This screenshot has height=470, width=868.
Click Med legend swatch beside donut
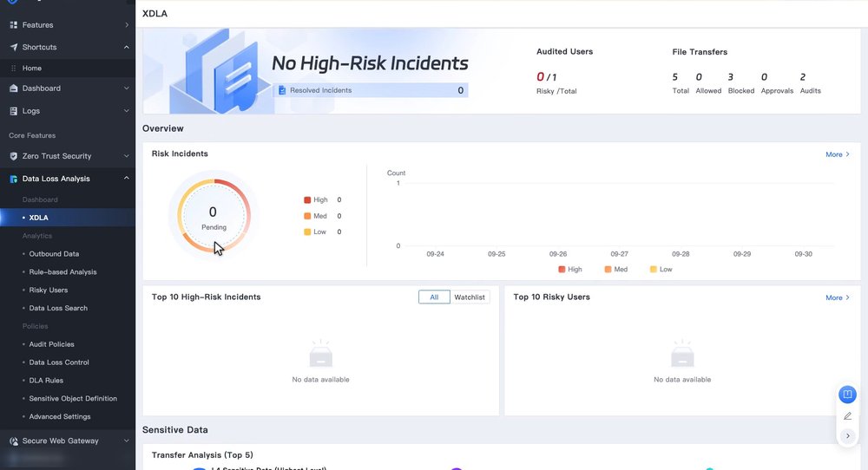click(x=307, y=216)
